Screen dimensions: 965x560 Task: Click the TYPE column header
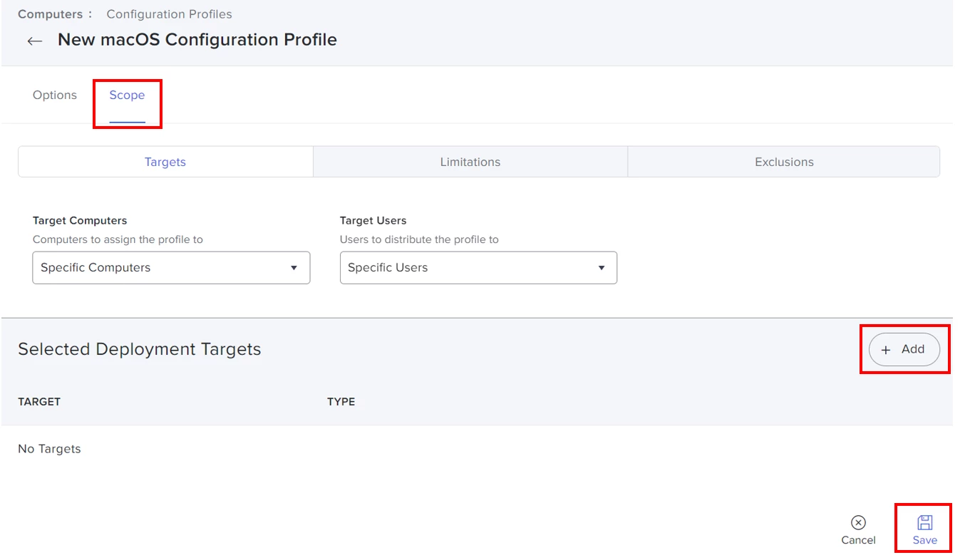click(x=341, y=402)
